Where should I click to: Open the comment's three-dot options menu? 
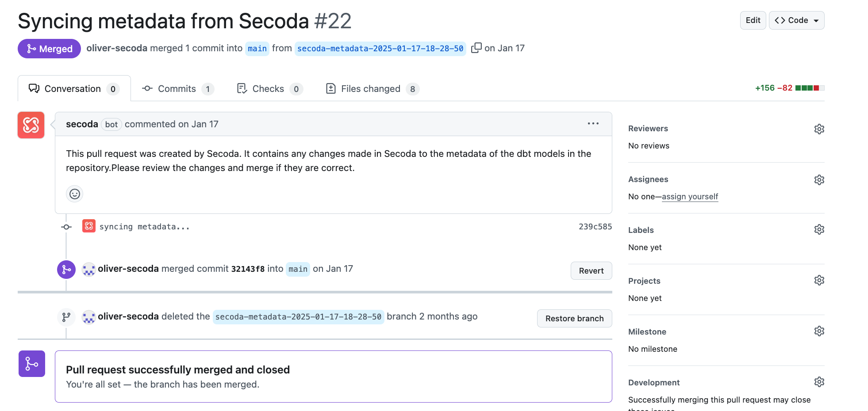click(x=593, y=124)
